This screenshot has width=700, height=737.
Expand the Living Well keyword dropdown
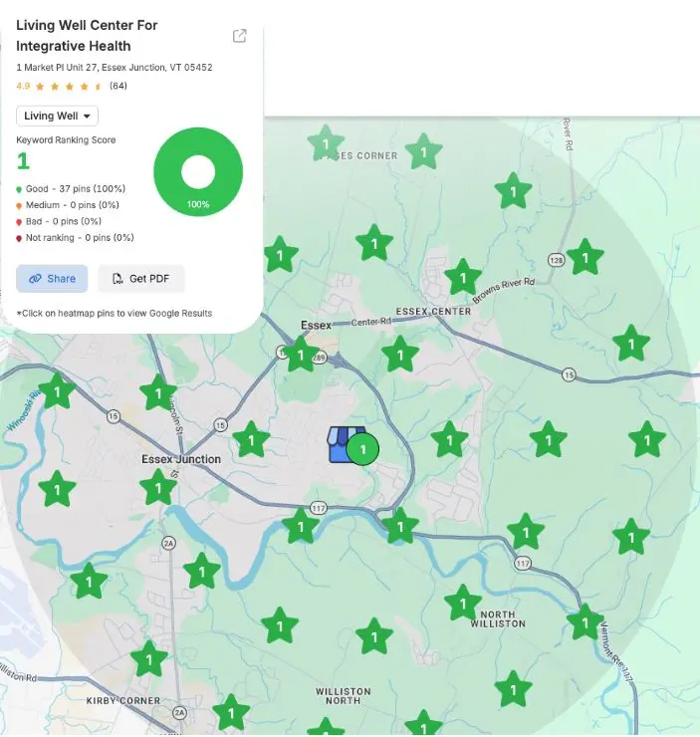(58, 117)
